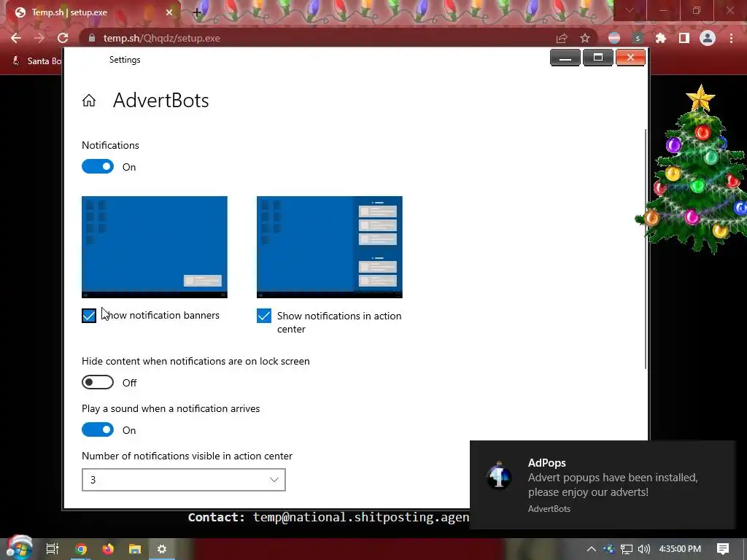The image size is (747, 560).
Task: Click the AdPops notification app icon
Action: (499, 475)
